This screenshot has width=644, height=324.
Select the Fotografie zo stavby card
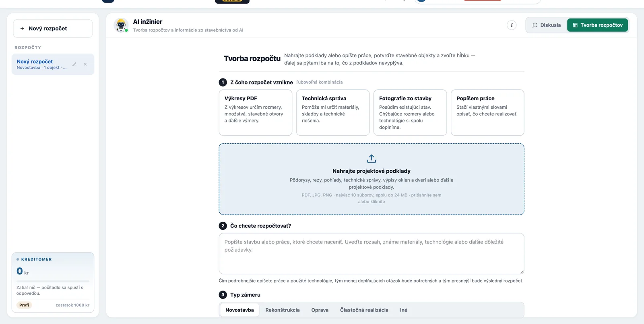[x=410, y=113]
